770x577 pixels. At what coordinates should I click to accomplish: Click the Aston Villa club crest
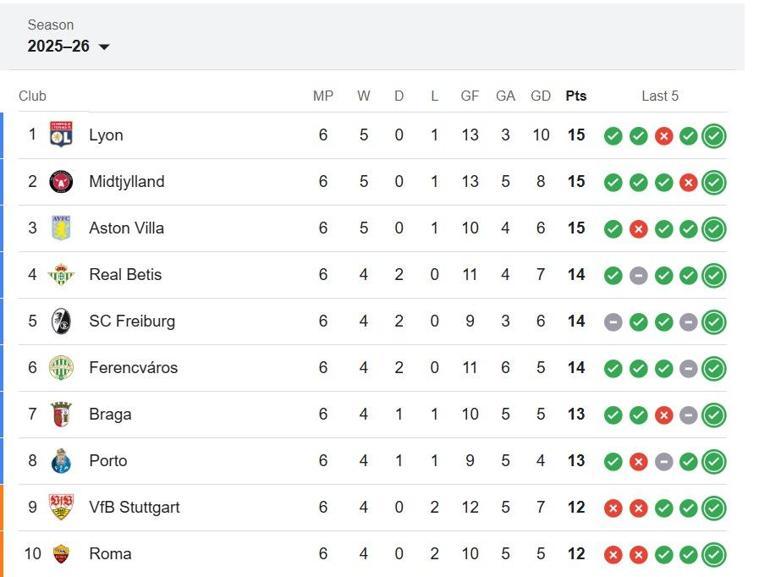point(61,228)
